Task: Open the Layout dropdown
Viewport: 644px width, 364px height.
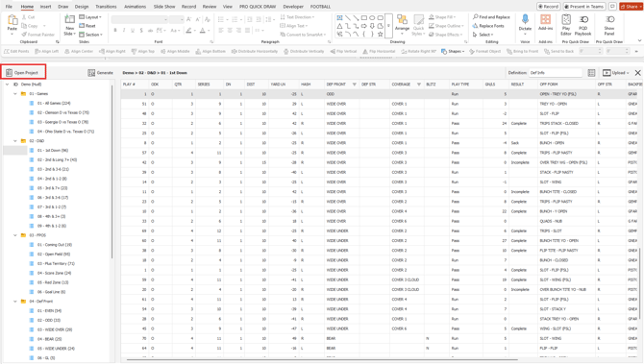Action: (90, 17)
